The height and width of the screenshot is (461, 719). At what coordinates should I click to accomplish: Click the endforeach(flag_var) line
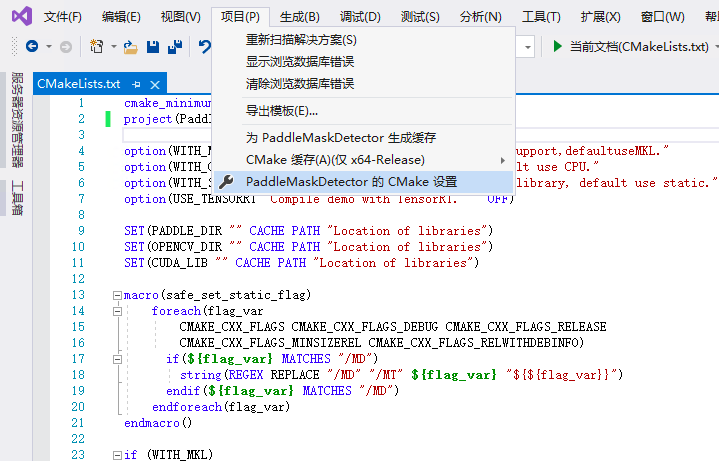pyautogui.click(x=221, y=407)
